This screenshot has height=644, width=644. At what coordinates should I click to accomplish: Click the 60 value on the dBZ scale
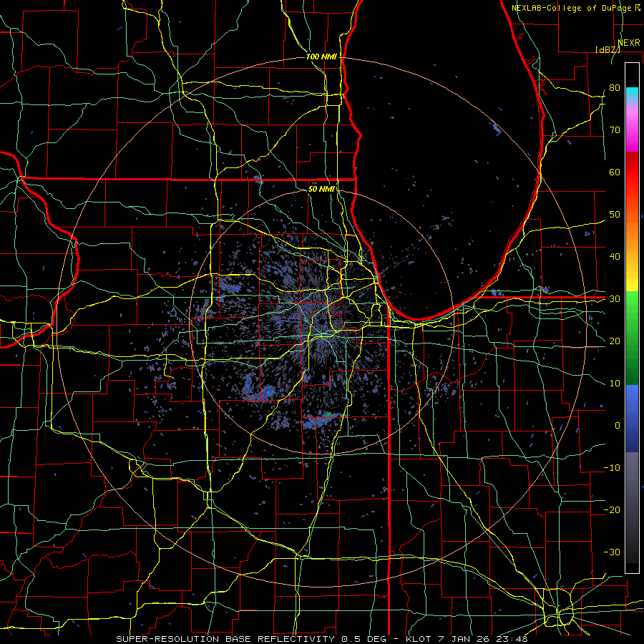click(x=615, y=172)
